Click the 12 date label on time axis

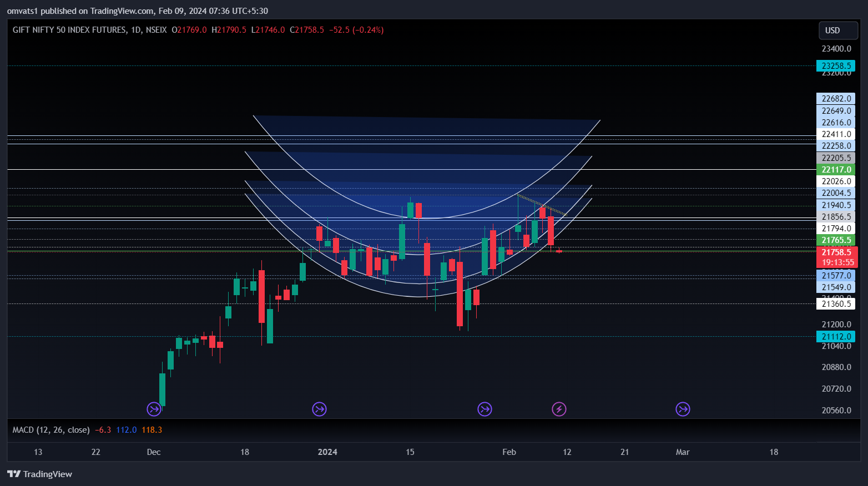coord(567,452)
